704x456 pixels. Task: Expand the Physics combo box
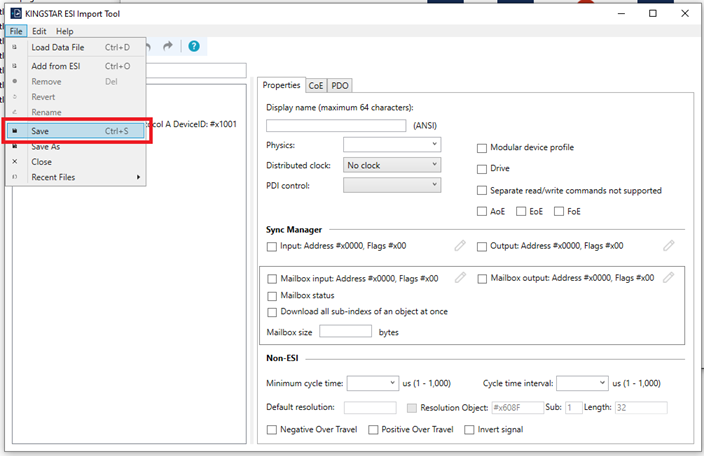[x=391, y=145]
